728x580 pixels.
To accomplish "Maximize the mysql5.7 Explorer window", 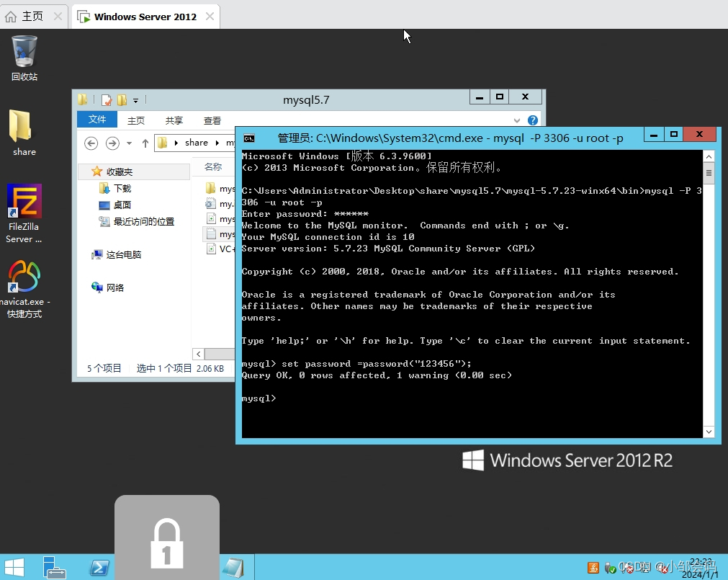I will click(x=500, y=97).
